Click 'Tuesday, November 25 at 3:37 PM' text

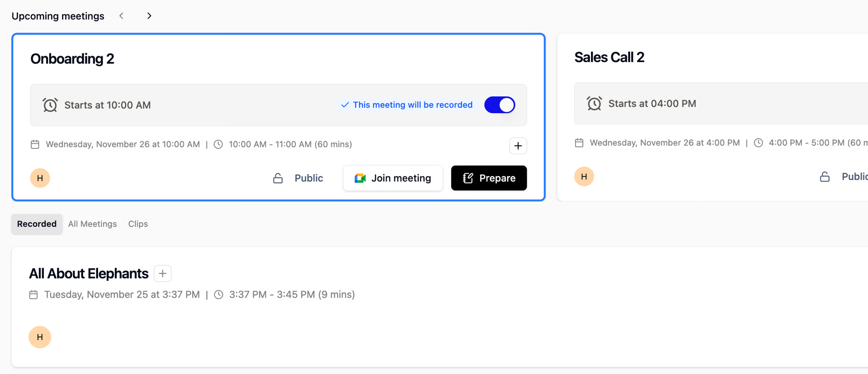point(122,295)
